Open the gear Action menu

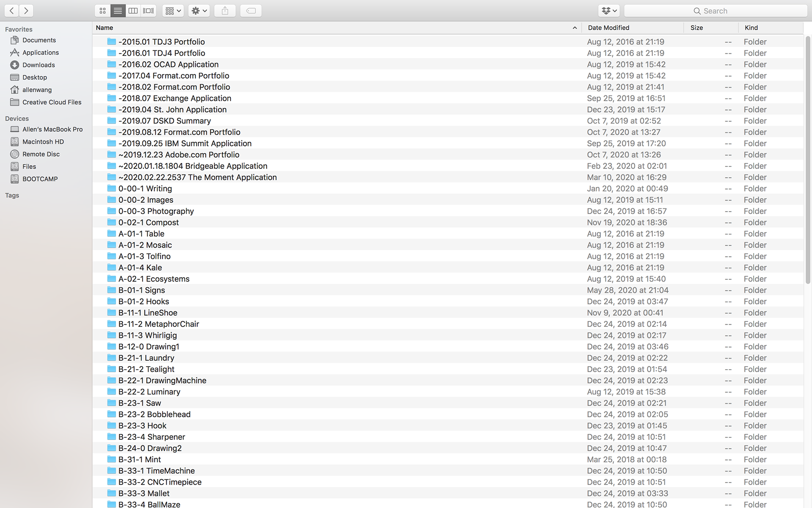point(199,11)
